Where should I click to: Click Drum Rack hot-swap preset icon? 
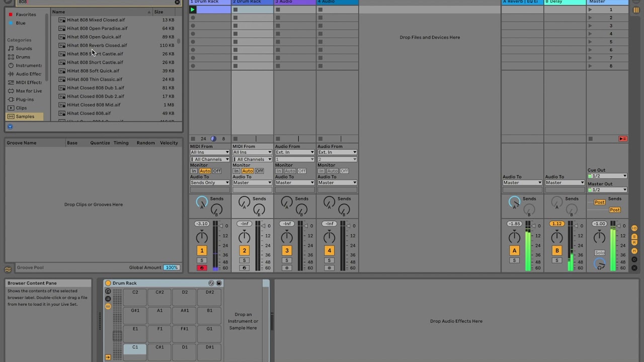(211, 284)
